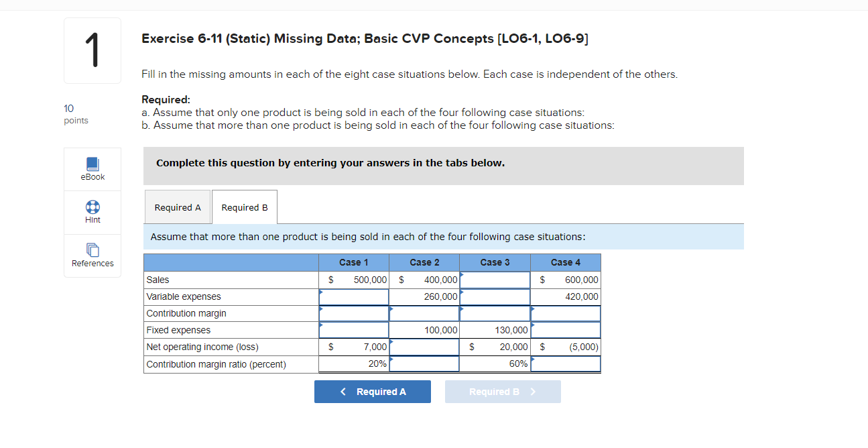Click the Case 2 Contribution margin input cell

(424, 313)
